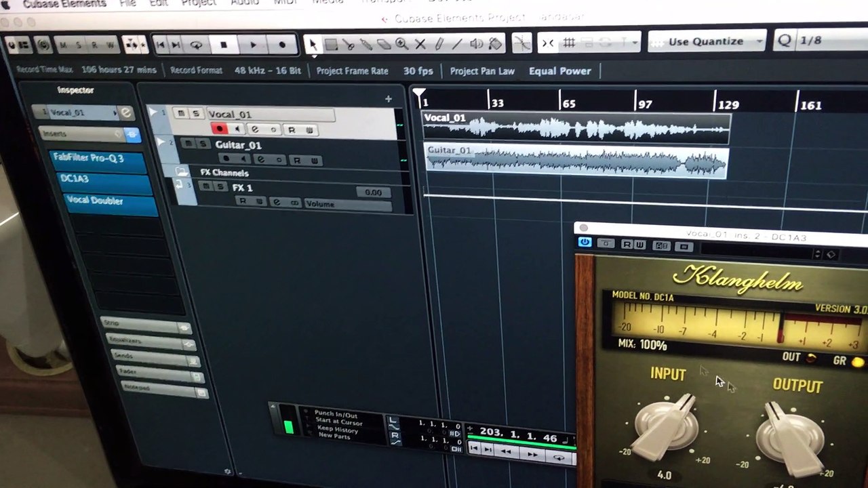The image size is (868, 488).
Task: Toggle global Write automation (W)
Action: coord(111,45)
